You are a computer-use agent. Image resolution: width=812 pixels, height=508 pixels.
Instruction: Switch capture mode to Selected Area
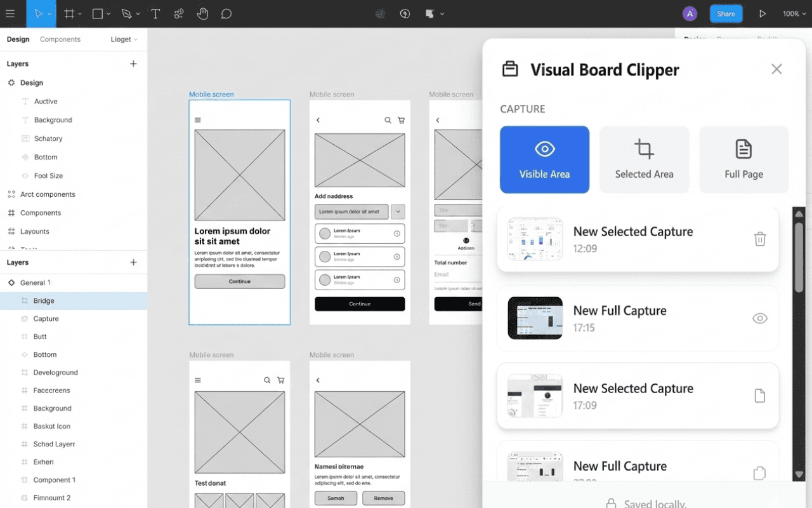(644, 159)
